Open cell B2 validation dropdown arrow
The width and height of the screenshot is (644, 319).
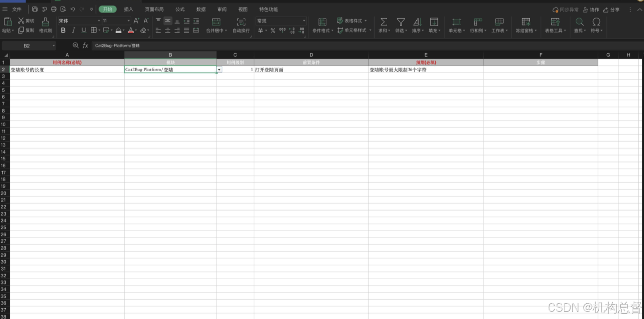(219, 70)
